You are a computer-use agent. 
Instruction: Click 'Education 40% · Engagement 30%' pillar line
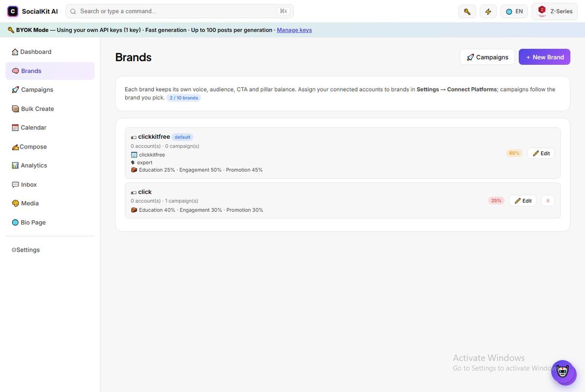pyautogui.click(x=197, y=210)
